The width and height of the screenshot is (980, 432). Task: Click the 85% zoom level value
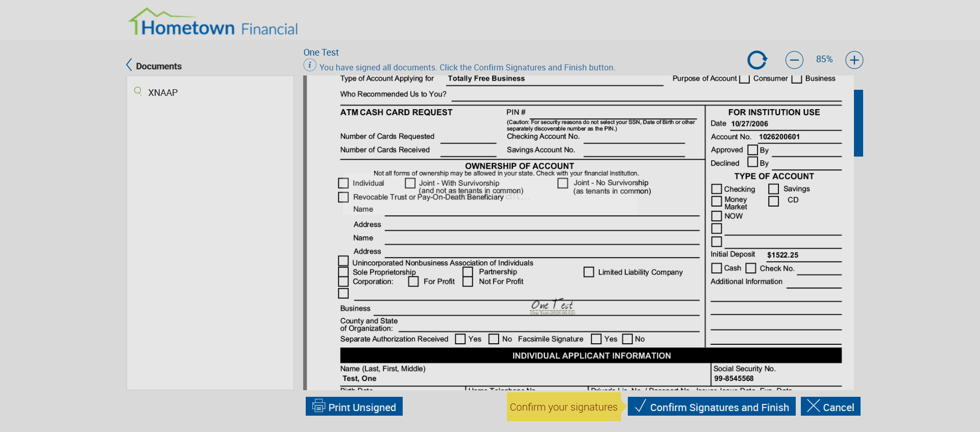(x=824, y=59)
